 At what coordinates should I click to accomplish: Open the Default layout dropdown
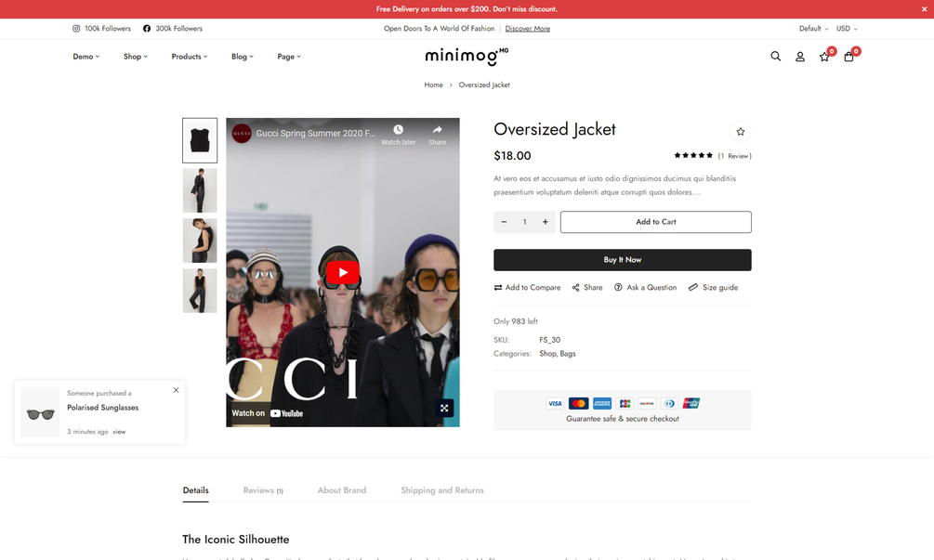tap(814, 29)
